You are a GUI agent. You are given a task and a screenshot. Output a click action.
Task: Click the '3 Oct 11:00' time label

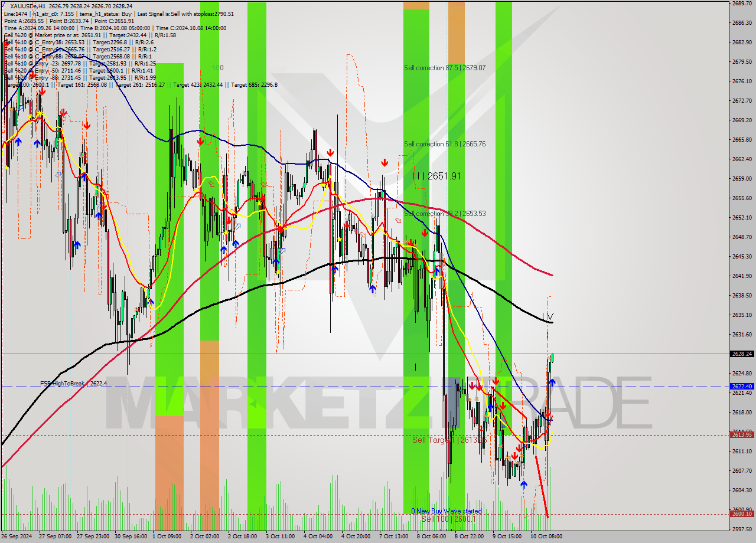(281, 537)
